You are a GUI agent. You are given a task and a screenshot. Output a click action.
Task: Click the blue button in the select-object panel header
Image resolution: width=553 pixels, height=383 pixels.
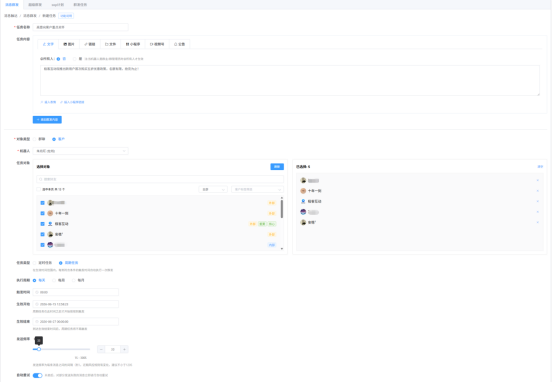coord(277,166)
